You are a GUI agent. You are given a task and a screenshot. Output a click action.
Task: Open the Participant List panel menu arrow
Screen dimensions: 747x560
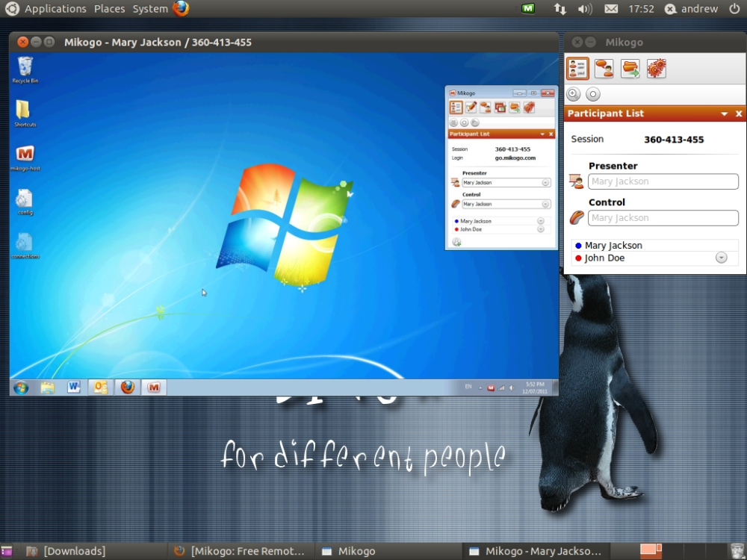724,113
